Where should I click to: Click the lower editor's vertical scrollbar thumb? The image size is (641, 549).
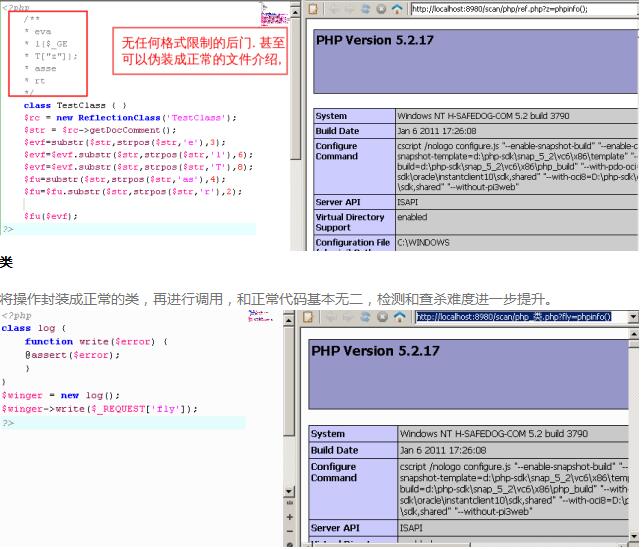(289, 381)
